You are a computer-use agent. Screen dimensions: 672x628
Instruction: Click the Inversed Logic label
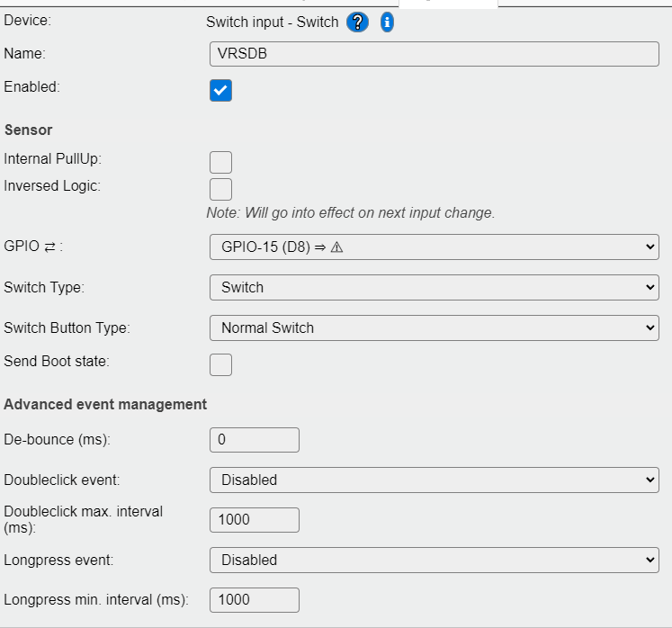tap(52, 186)
